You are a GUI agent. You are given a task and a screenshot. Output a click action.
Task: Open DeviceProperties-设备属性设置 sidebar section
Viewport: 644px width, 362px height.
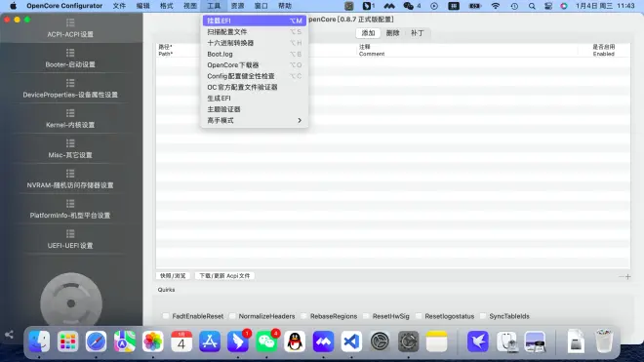pos(70,89)
